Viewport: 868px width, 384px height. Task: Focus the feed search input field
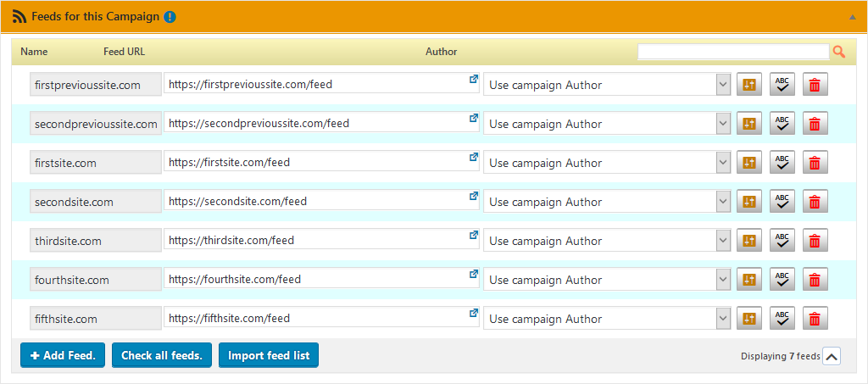coord(733,52)
